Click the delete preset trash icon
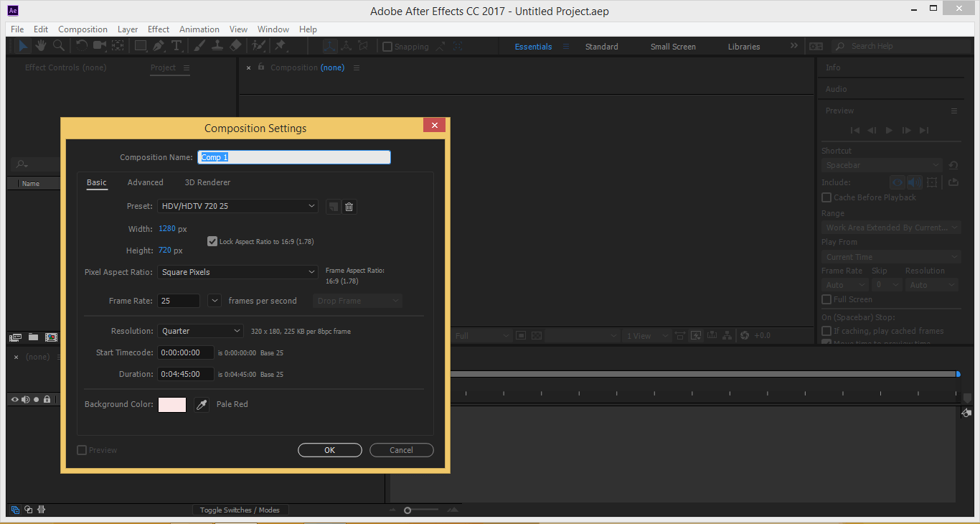 click(349, 207)
